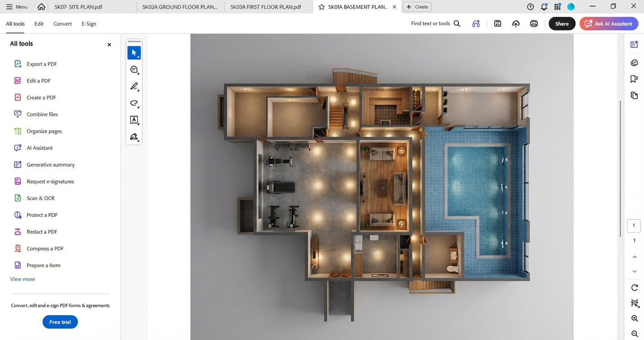The width and height of the screenshot is (644, 340).
Task: Go to next page with down chevron
Action: tap(634, 271)
